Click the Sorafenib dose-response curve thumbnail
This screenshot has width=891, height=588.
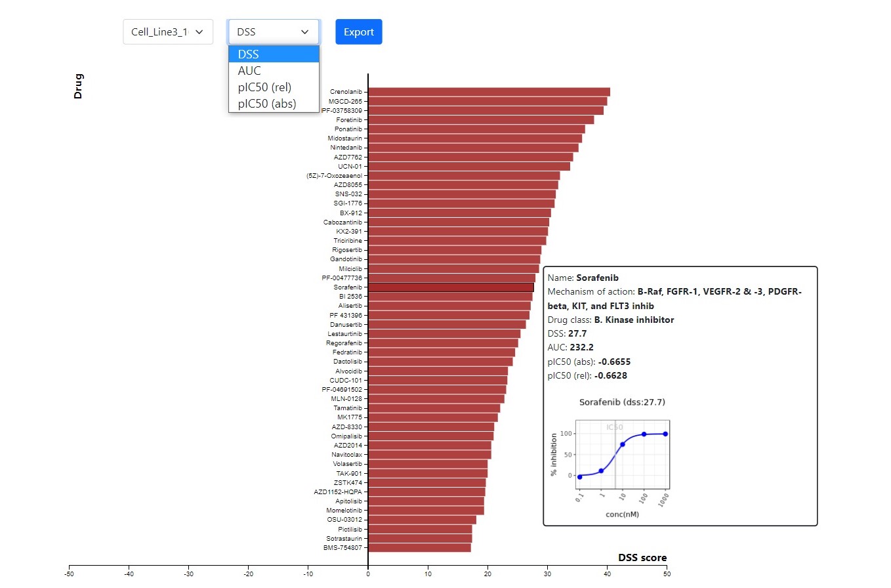pyautogui.click(x=621, y=456)
